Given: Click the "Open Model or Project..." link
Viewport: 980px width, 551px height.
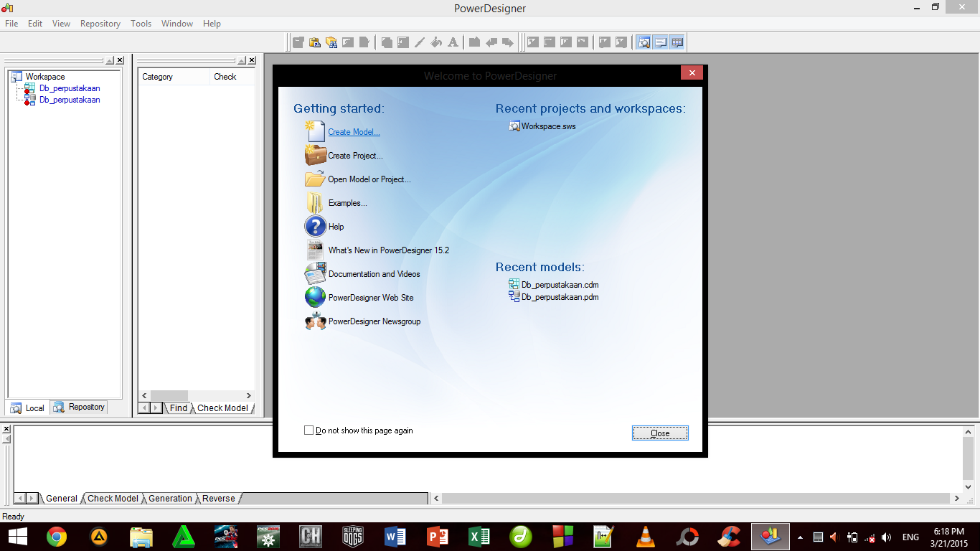Looking at the screenshot, I should [368, 179].
